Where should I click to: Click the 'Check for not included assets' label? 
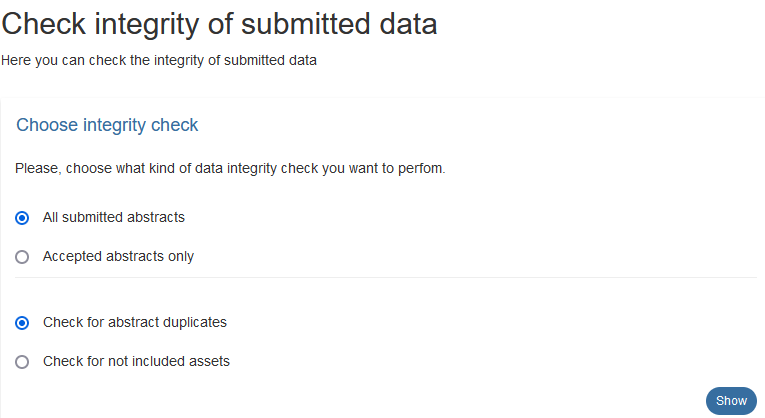click(136, 361)
